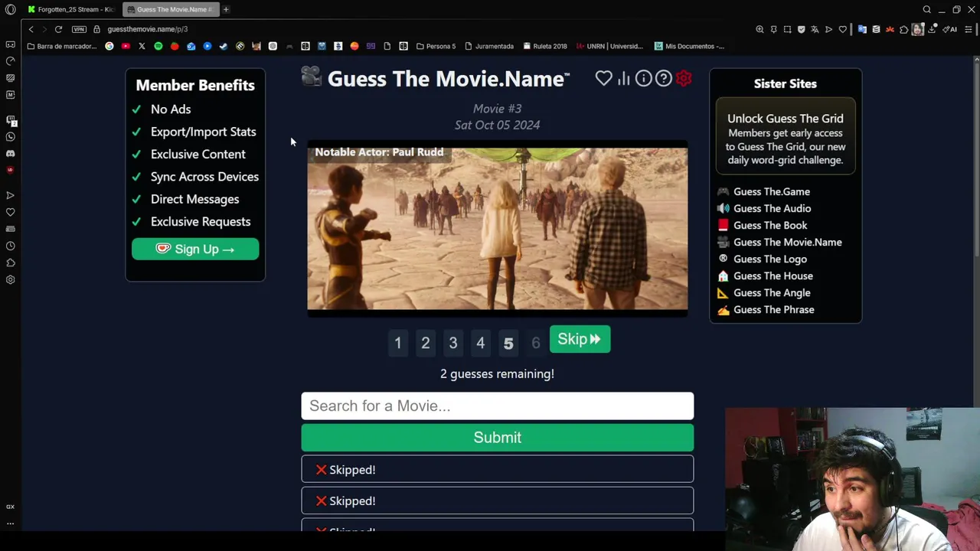Viewport: 980px width, 551px height.
Task: Open the downloads icon in the toolbar
Action: tap(933, 29)
